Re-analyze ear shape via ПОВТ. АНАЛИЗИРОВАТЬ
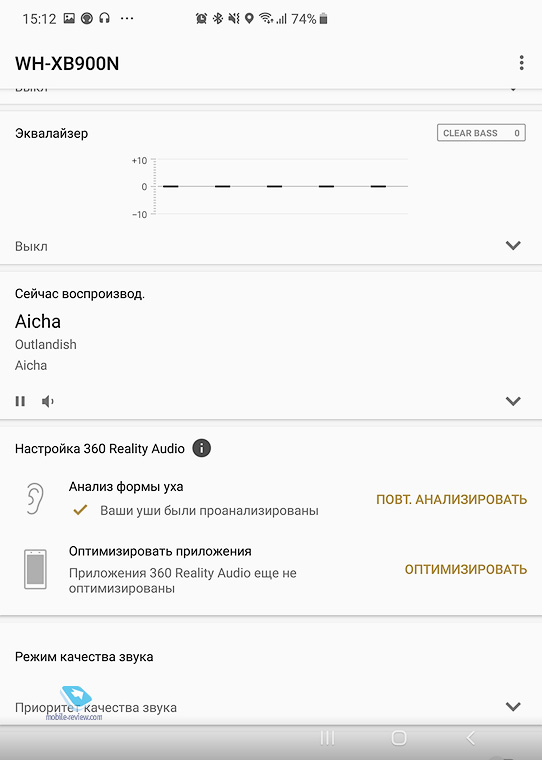Viewport: 542px width, 760px height. (451, 499)
